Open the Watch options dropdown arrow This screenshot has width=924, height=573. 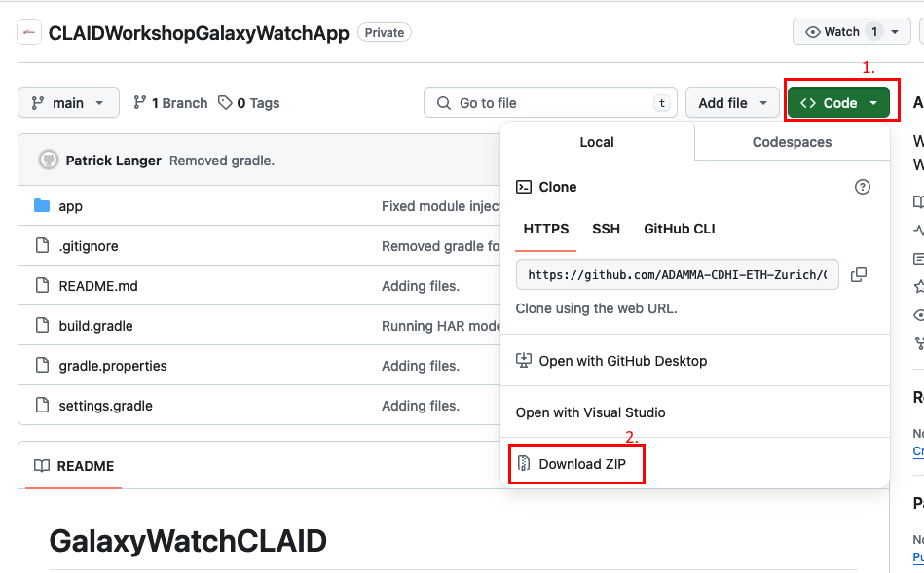[x=895, y=32]
